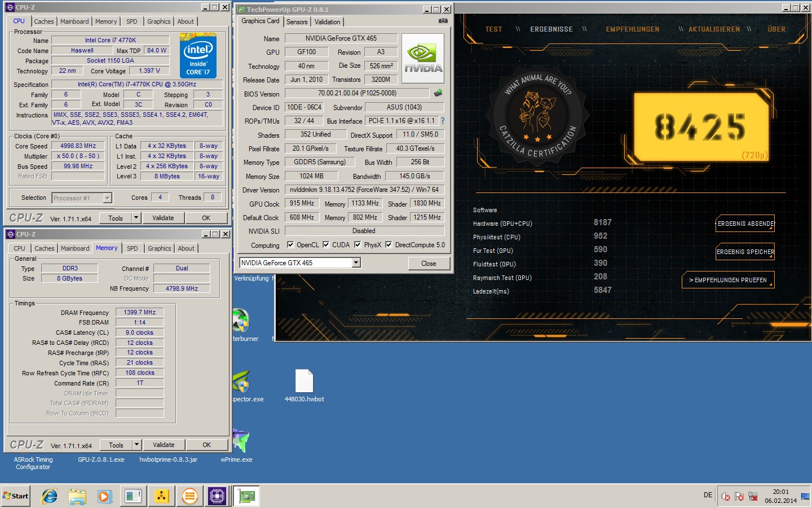The image size is (812, 508).
Task: Click TEST in the Catzilla menu
Action: click(493, 29)
